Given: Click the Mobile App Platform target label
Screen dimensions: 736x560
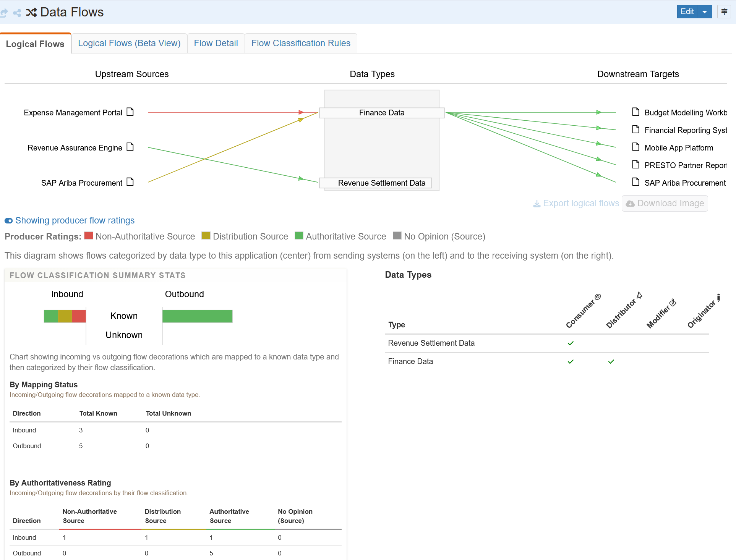Looking at the screenshot, I should pyautogui.click(x=679, y=148).
